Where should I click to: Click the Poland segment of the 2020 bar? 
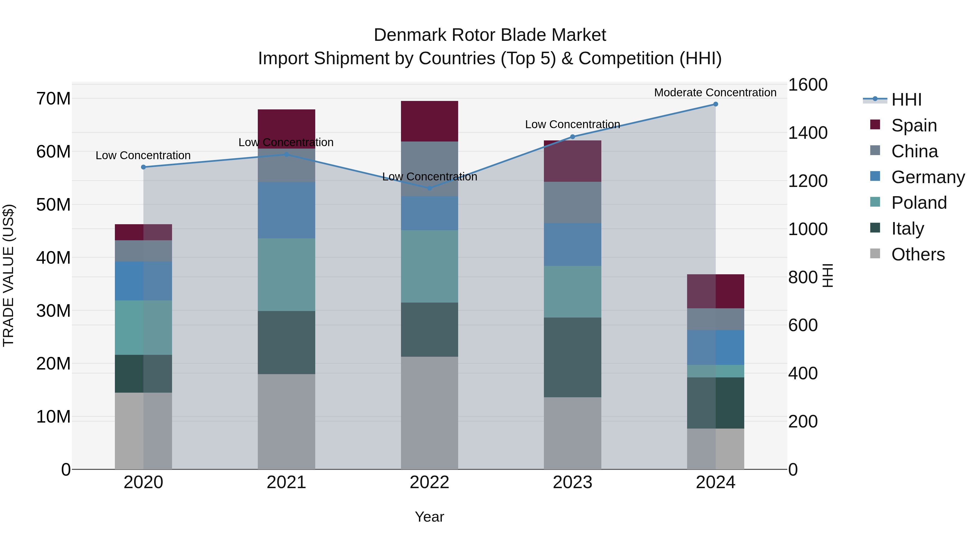(143, 328)
